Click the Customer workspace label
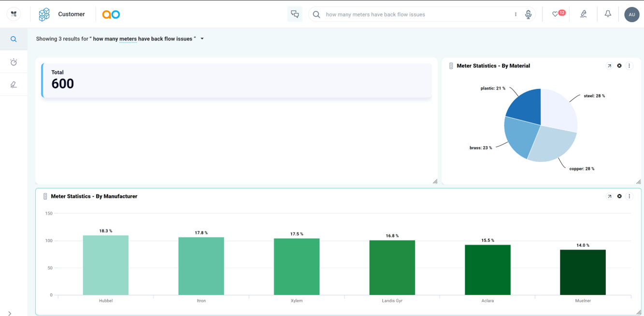Image resolution: width=644 pixels, height=316 pixels. (x=71, y=14)
